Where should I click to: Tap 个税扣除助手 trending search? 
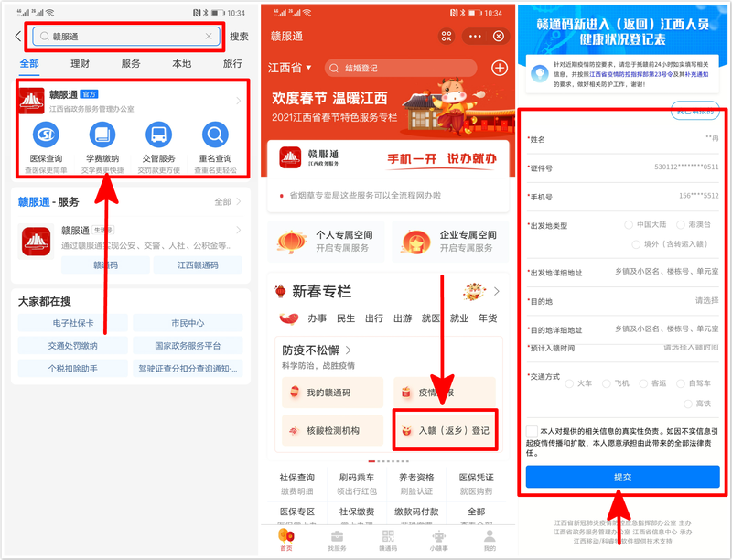pos(73,369)
